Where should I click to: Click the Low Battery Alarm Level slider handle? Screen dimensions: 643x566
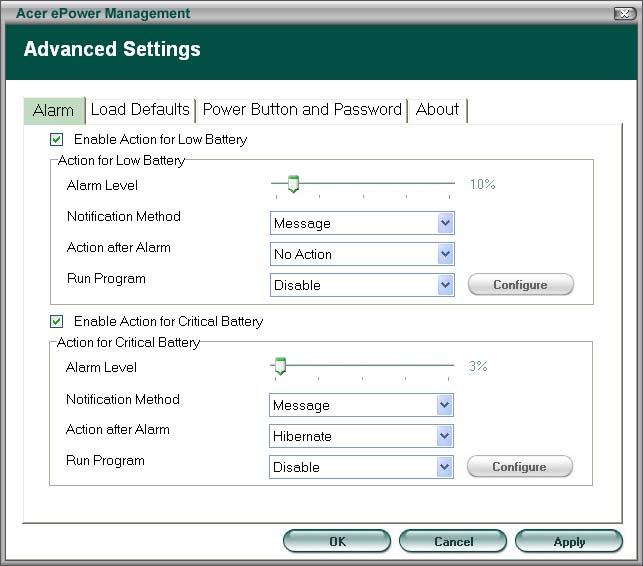[293, 184]
